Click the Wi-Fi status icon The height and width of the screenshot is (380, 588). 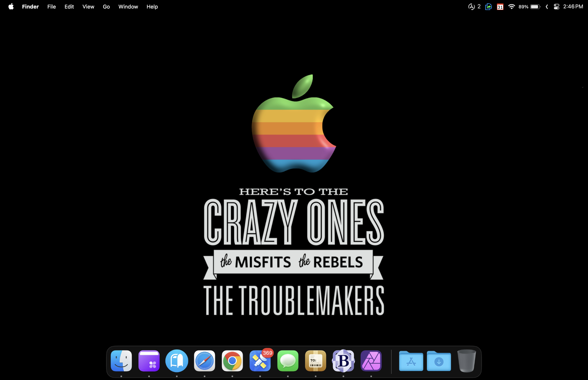point(511,6)
